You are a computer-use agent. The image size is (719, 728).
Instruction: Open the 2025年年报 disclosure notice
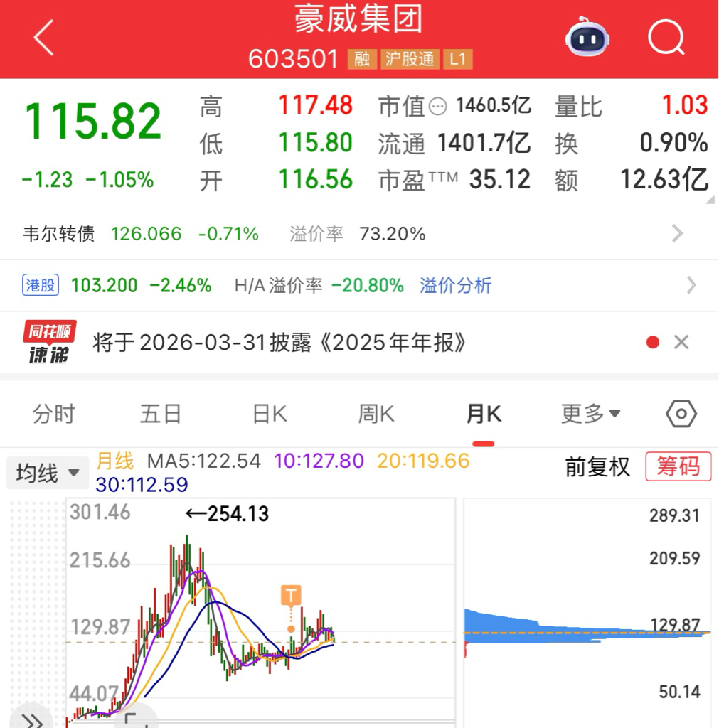279,343
